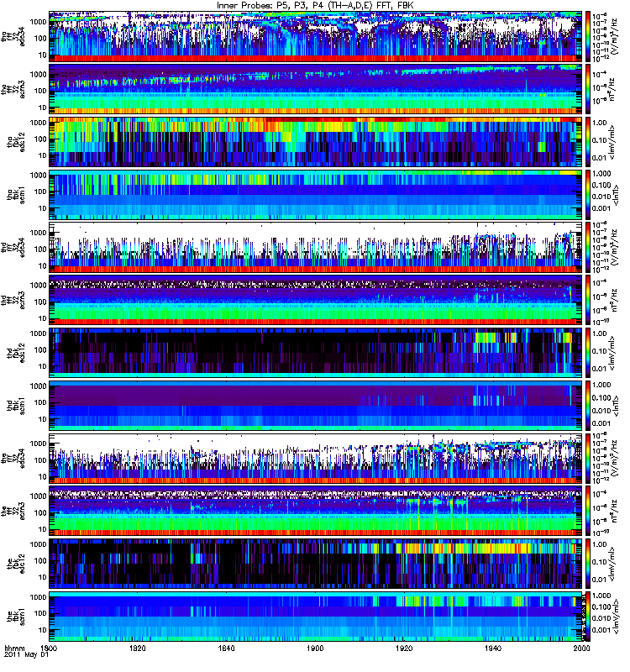Screen dimensions: 630x672
Task: Click the 'tha fff 32 scm3' axis label
Action: tap(13, 89)
